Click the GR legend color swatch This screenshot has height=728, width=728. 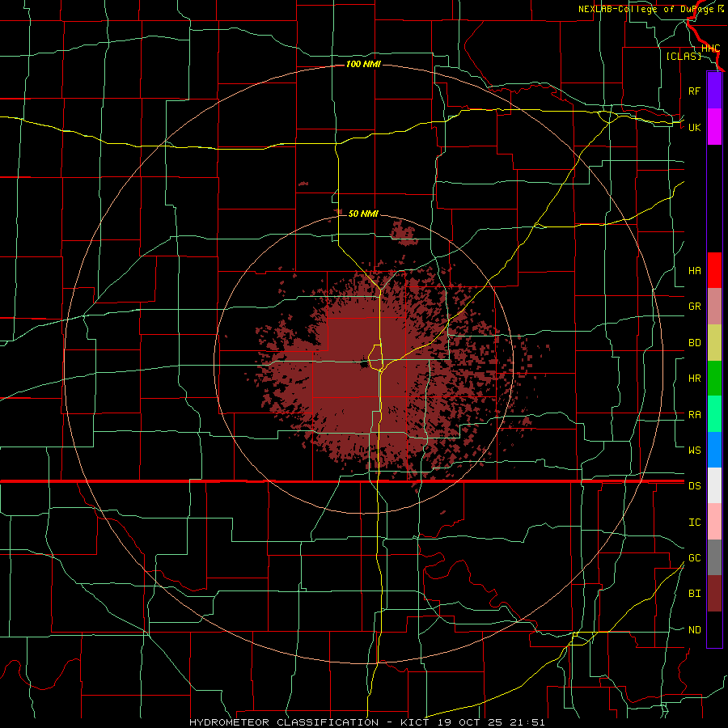click(714, 306)
